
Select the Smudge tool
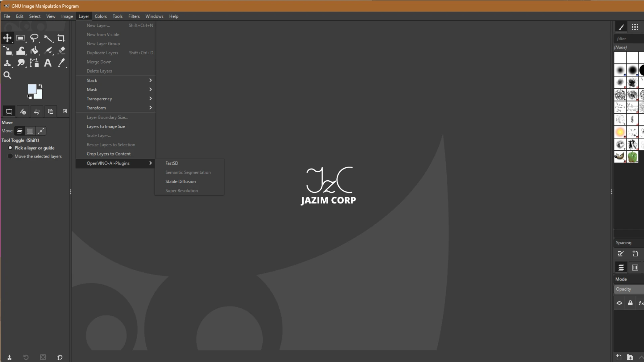tap(21, 63)
